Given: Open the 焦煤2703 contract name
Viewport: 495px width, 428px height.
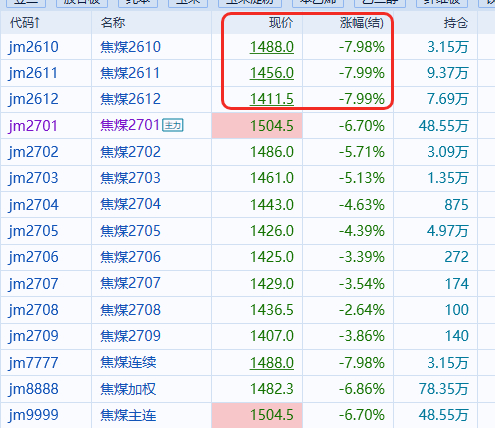Looking at the screenshot, I should click(x=130, y=178).
